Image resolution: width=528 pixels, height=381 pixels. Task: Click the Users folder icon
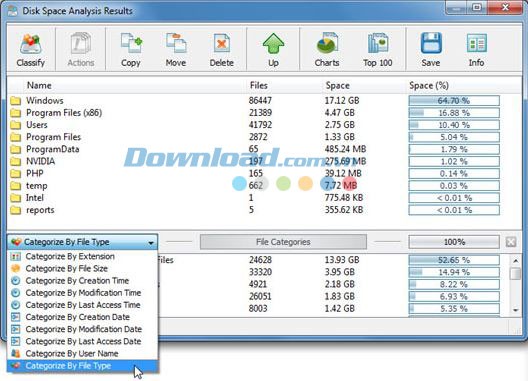point(15,125)
